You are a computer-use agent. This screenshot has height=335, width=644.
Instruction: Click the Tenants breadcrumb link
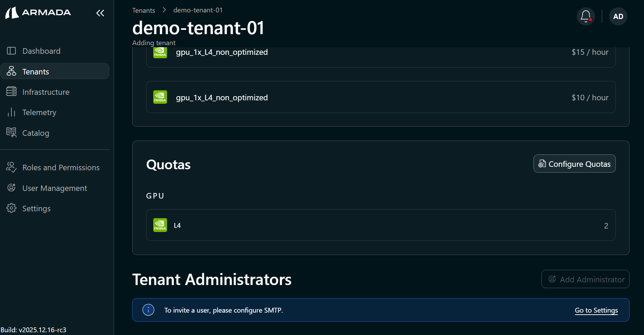click(144, 10)
